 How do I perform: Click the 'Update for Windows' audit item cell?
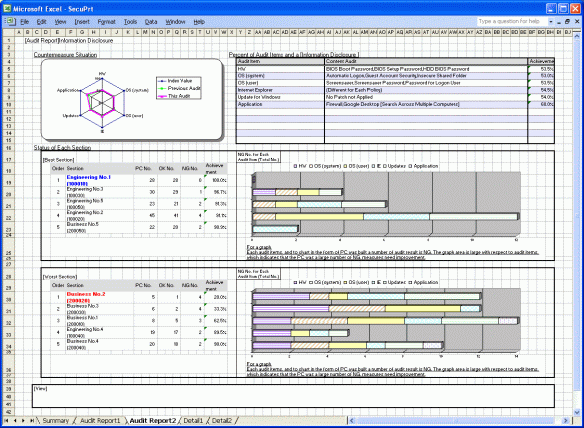280,97
